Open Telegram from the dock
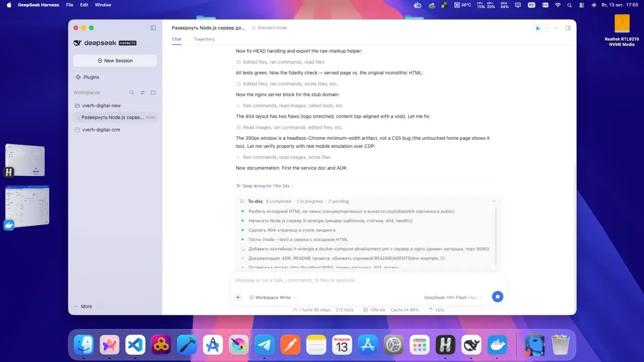 point(265,345)
